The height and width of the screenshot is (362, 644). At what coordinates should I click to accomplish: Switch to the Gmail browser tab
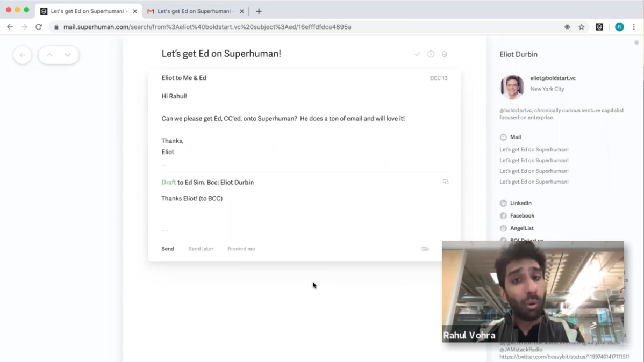[196, 11]
